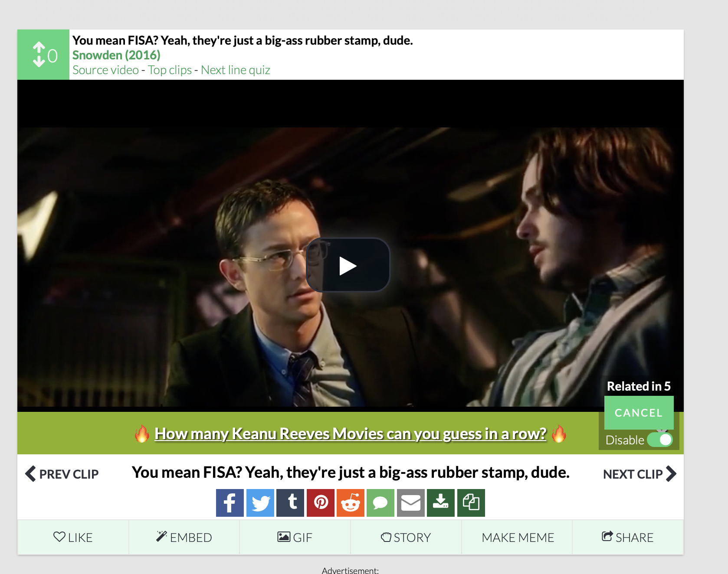Select MAKE MEME
Viewport: 728px width, 574px height.
click(518, 537)
